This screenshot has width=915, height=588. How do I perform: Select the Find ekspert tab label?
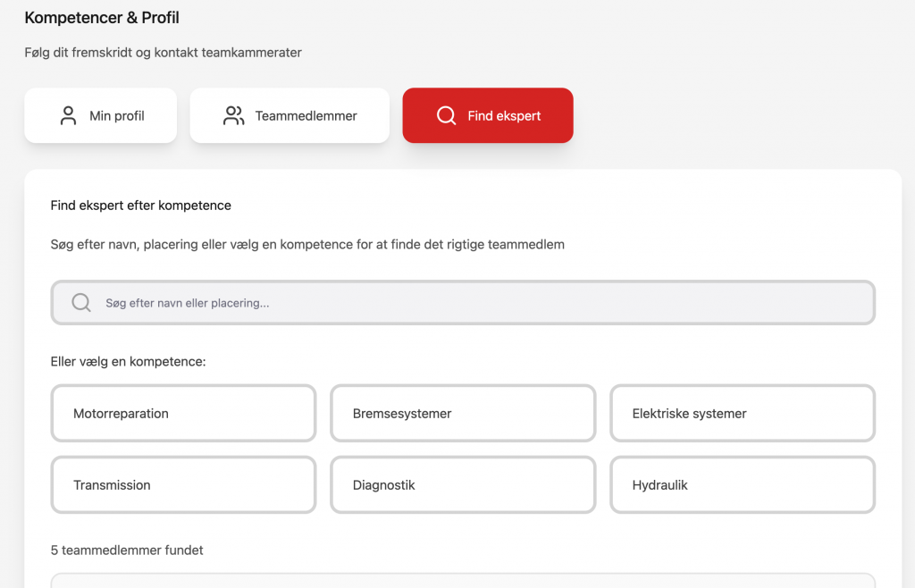(x=504, y=116)
